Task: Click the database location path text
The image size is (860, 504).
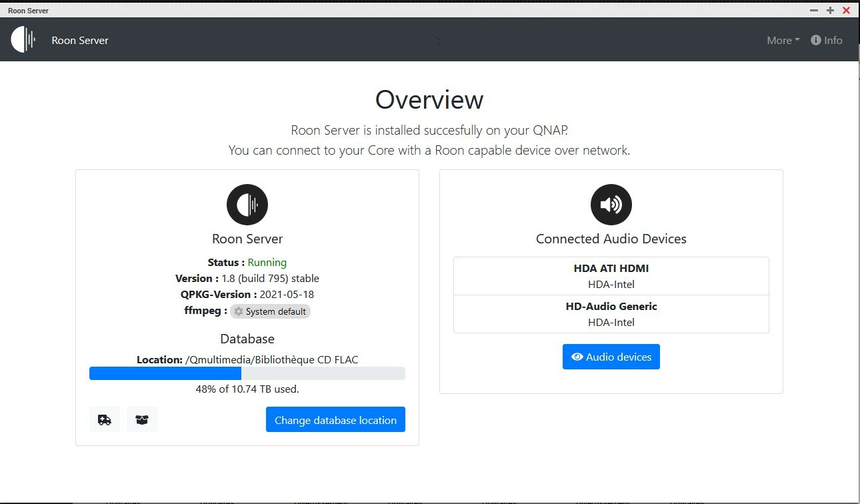Action: (x=272, y=360)
